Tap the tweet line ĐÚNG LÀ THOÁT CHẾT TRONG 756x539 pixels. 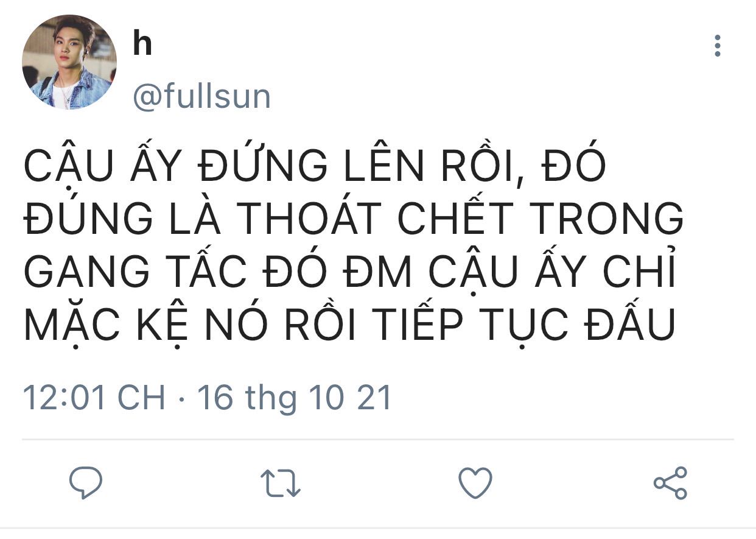point(353,217)
